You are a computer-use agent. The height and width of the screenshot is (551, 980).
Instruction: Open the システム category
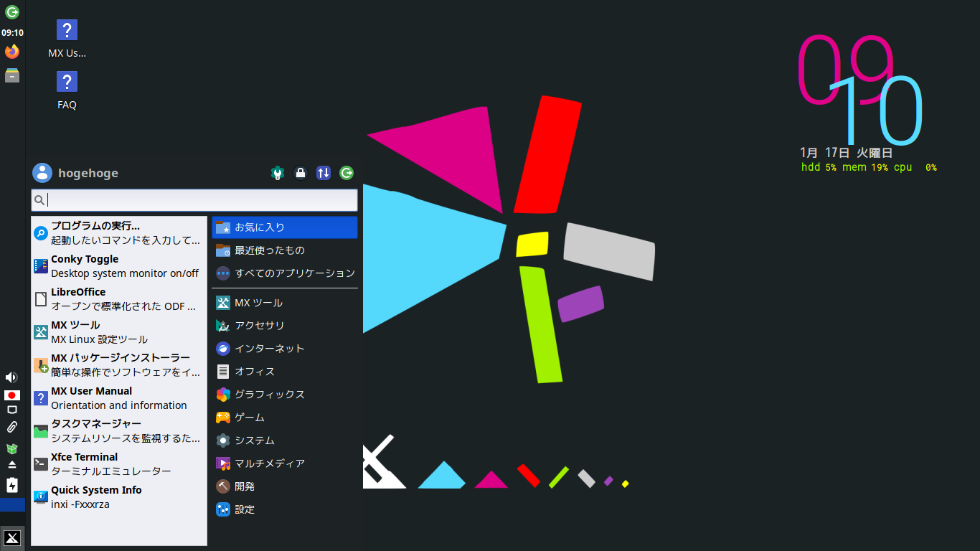(x=285, y=441)
